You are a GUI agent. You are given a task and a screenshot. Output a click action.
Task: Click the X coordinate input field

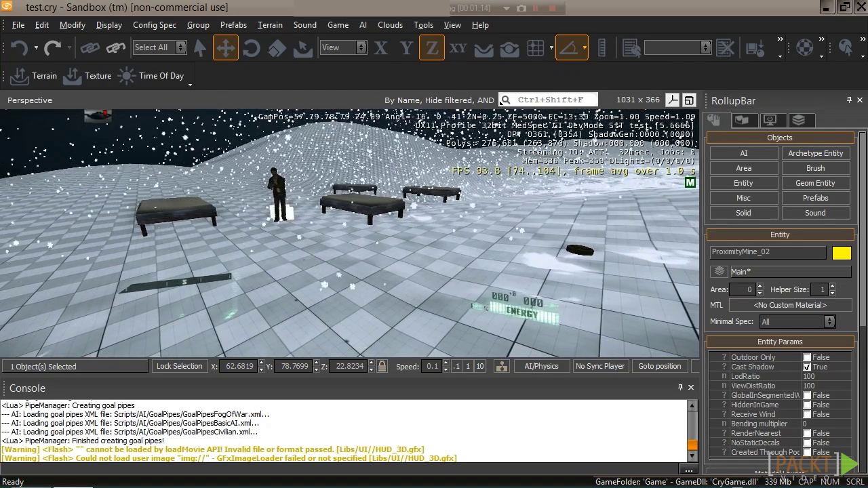239,366
